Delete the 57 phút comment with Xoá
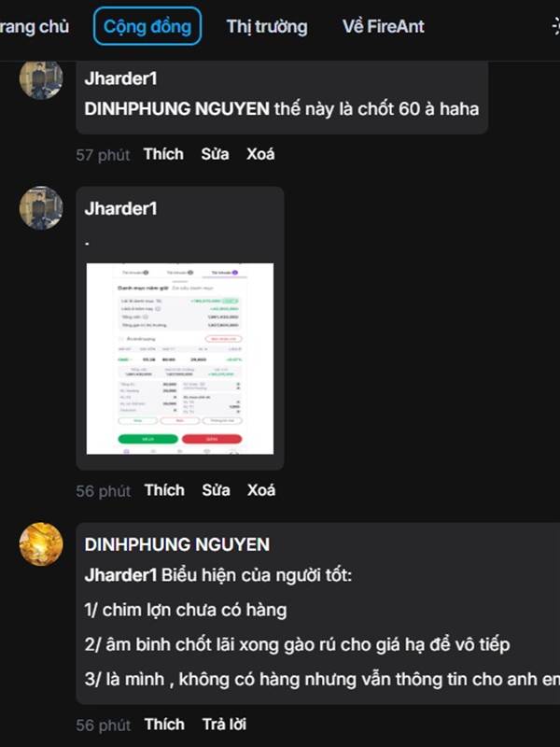Viewport: 560px width, 747px height. 260,154
